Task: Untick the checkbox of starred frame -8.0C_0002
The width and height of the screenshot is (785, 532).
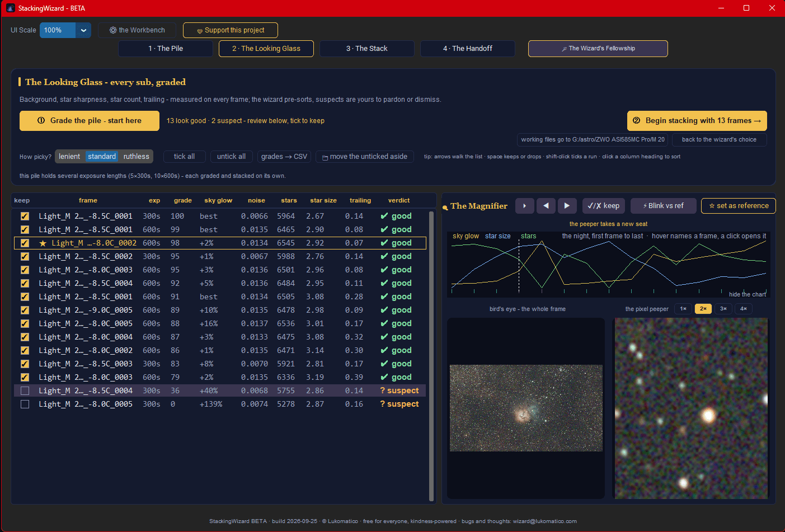Action: [x=25, y=243]
